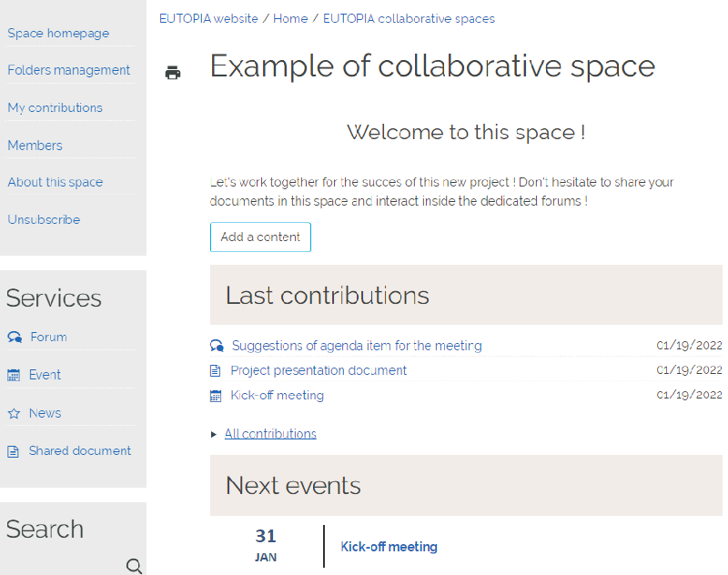Navigate to EUTOPIA website breadcrumb
Viewport: 728px width, 575px height.
tap(208, 18)
